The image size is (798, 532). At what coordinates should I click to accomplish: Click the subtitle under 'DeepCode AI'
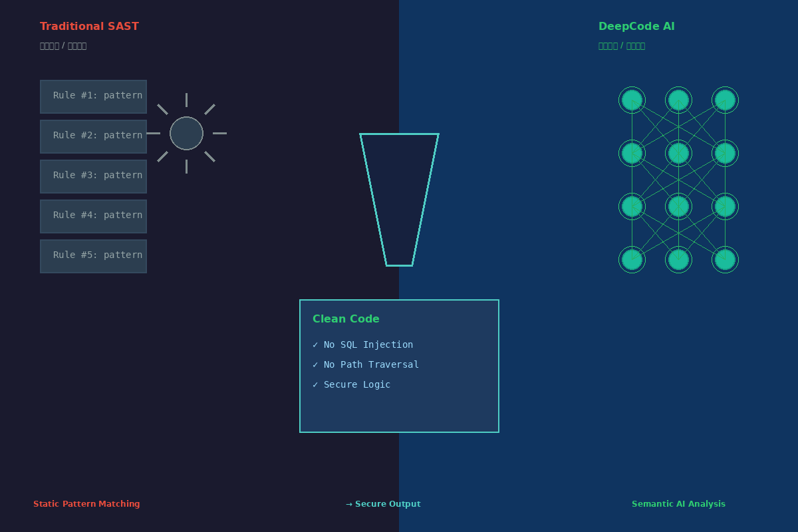coord(622,46)
